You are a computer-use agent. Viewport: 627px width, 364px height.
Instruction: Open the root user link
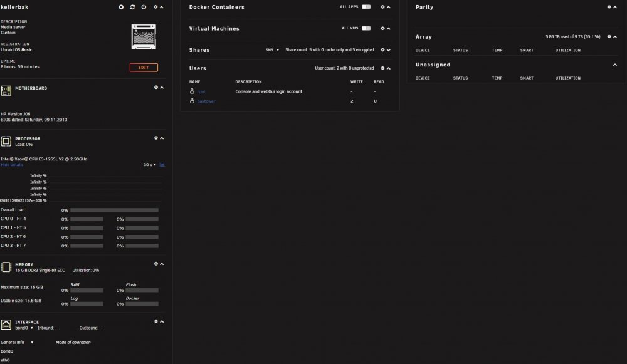point(201,92)
